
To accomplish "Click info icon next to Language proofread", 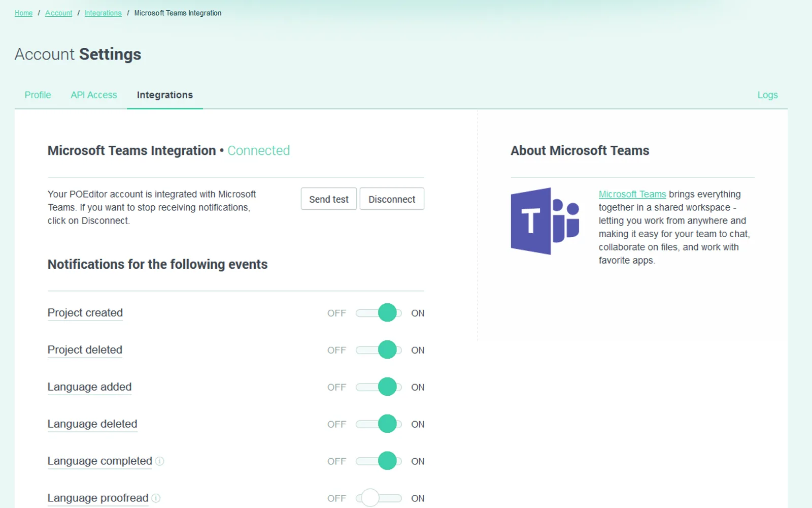I will pyautogui.click(x=156, y=498).
